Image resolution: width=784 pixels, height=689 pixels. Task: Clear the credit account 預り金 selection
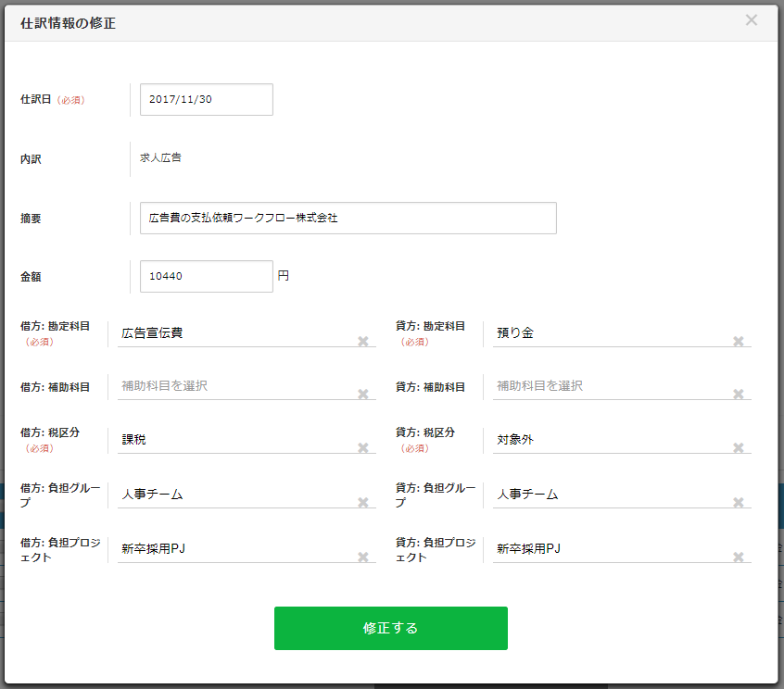(x=739, y=342)
